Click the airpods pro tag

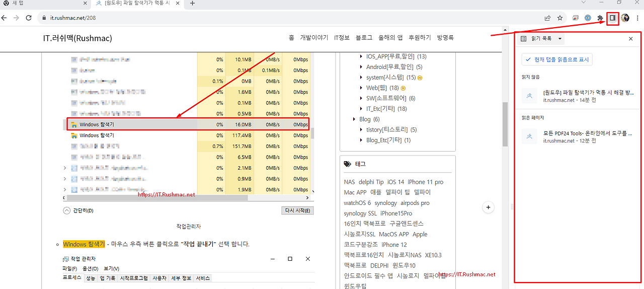(x=415, y=203)
